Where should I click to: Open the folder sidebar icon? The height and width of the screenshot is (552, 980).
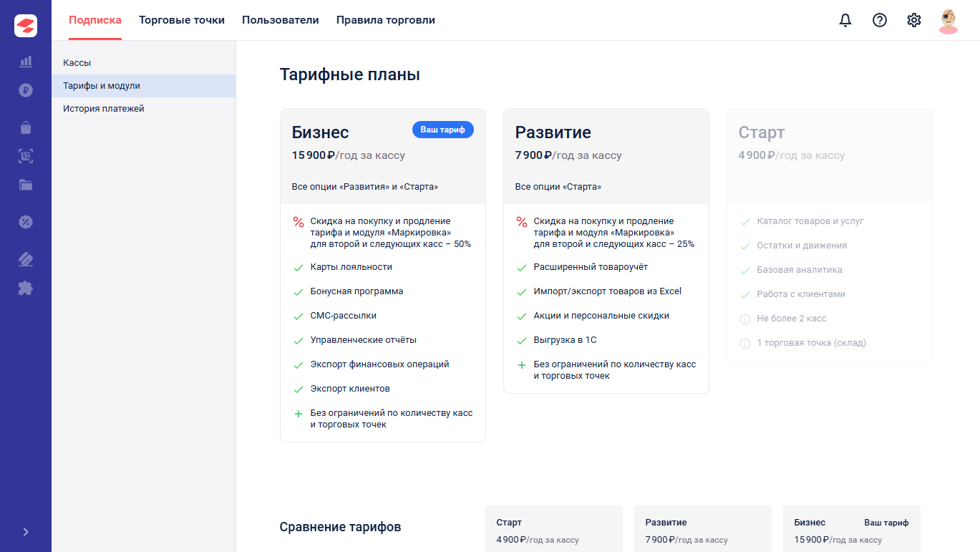(x=26, y=185)
